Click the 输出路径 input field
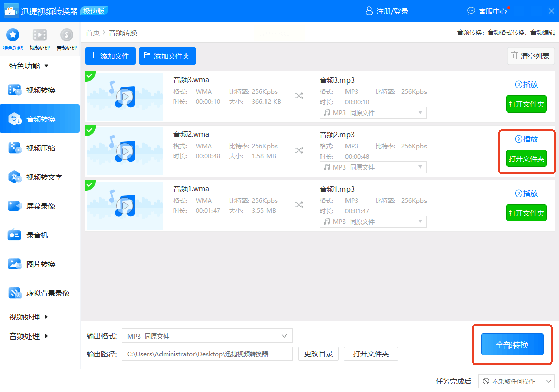 tap(207, 354)
